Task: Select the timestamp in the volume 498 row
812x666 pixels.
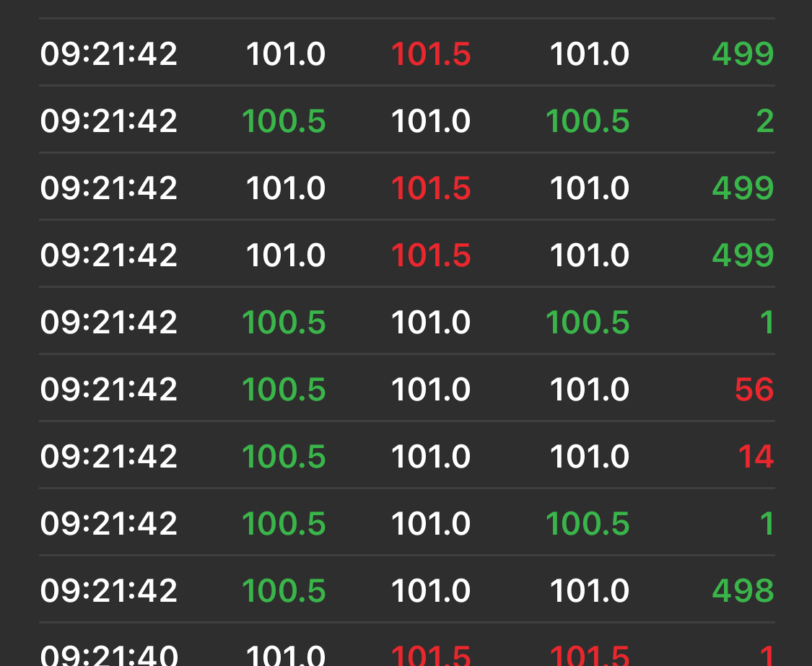Action: click(x=109, y=591)
